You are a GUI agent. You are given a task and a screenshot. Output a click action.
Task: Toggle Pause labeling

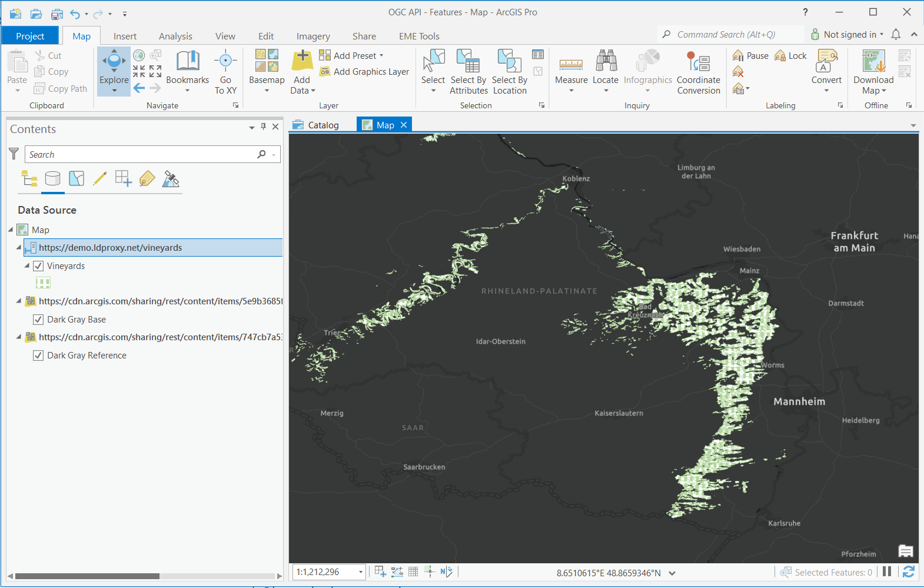750,55
